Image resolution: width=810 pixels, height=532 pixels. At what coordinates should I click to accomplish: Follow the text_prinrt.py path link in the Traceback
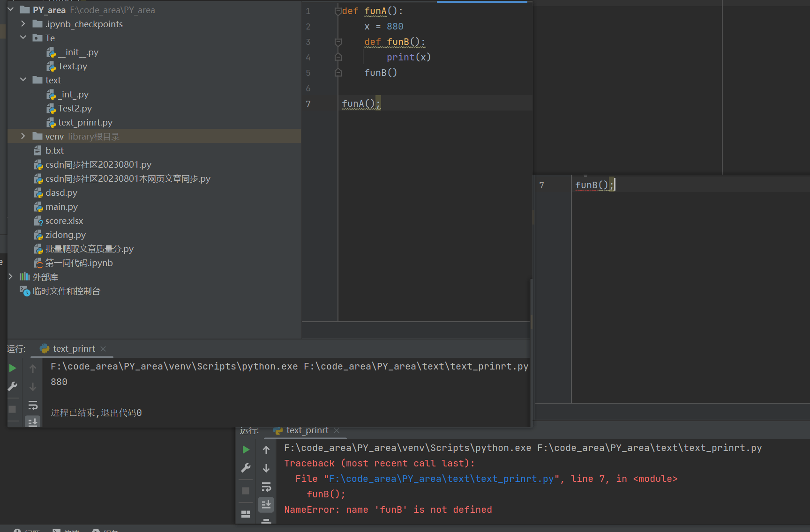tap(442, 479)
